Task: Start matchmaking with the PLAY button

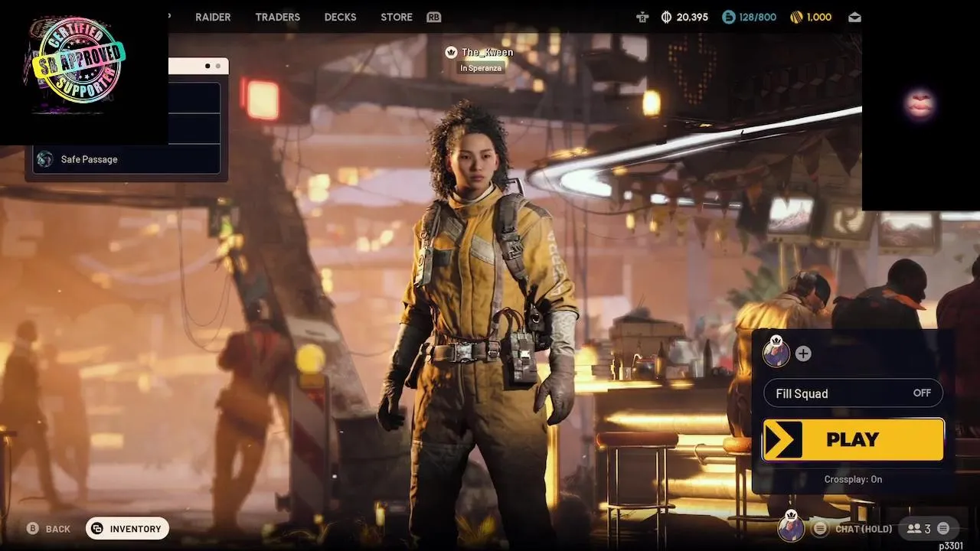Action: point(853,440)
